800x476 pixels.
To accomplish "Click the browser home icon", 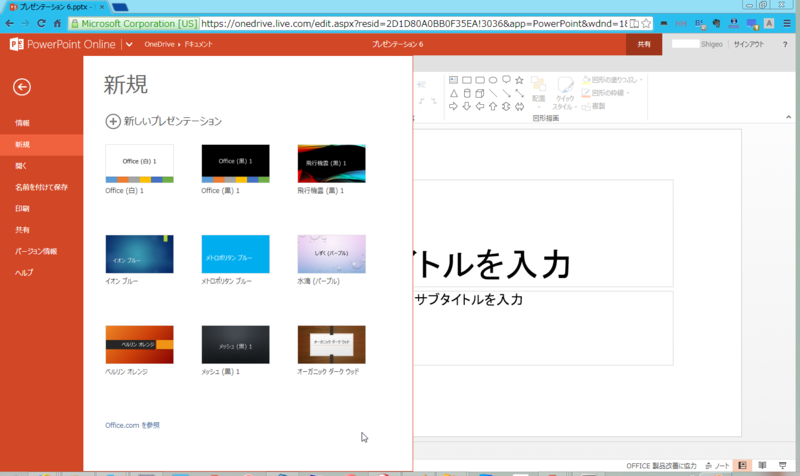I will pos(57,23).
